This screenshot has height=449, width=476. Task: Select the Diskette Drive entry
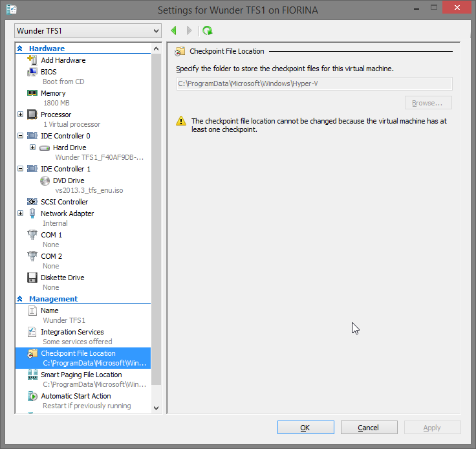pos(63,278)
